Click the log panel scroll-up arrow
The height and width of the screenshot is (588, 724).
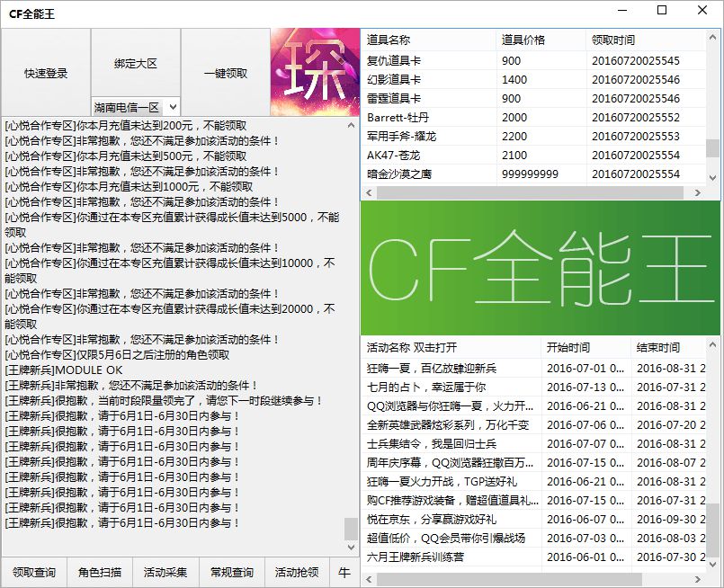click(x=351, y=125)
